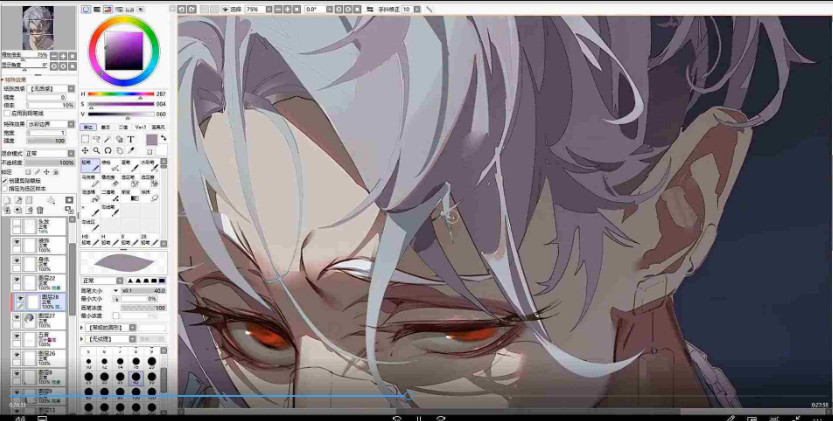The image size is (833, 421).
Task: Zoom in using navigator plus button
Action: click(63, 56)
